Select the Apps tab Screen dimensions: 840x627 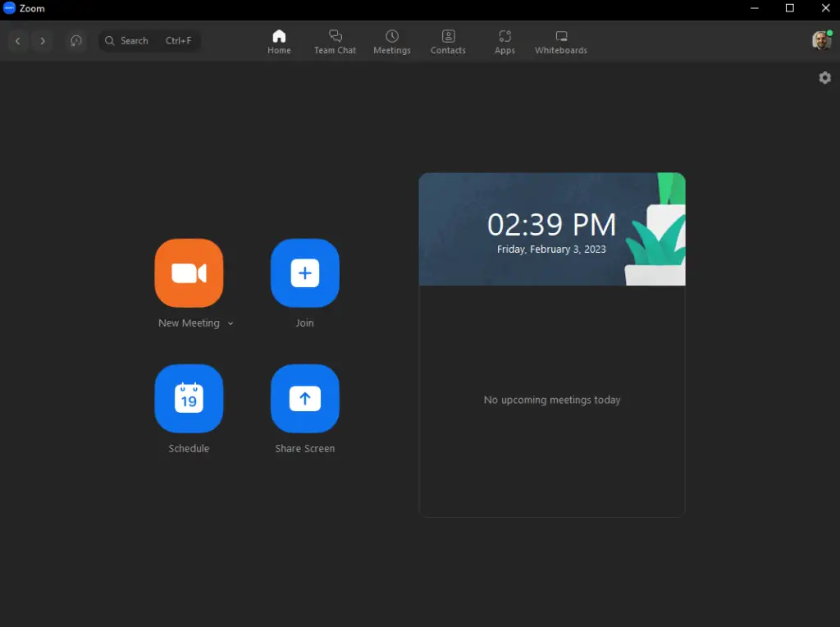[x=504, y=42]
